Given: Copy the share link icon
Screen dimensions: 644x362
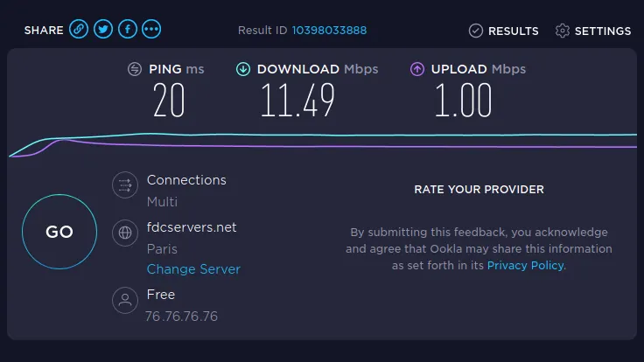Looking at the screenshot, I should (79, 29).
